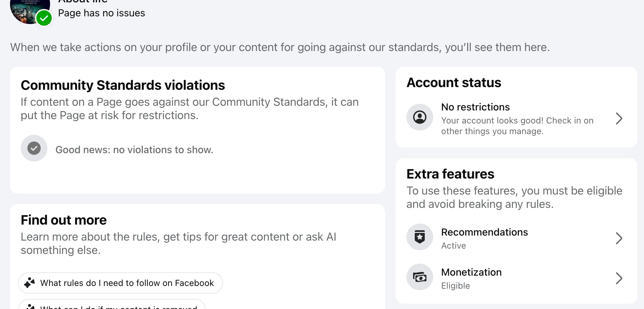Open the Monetization chevron arrow
The image size is (644, 309).
[x=619, y=278]
